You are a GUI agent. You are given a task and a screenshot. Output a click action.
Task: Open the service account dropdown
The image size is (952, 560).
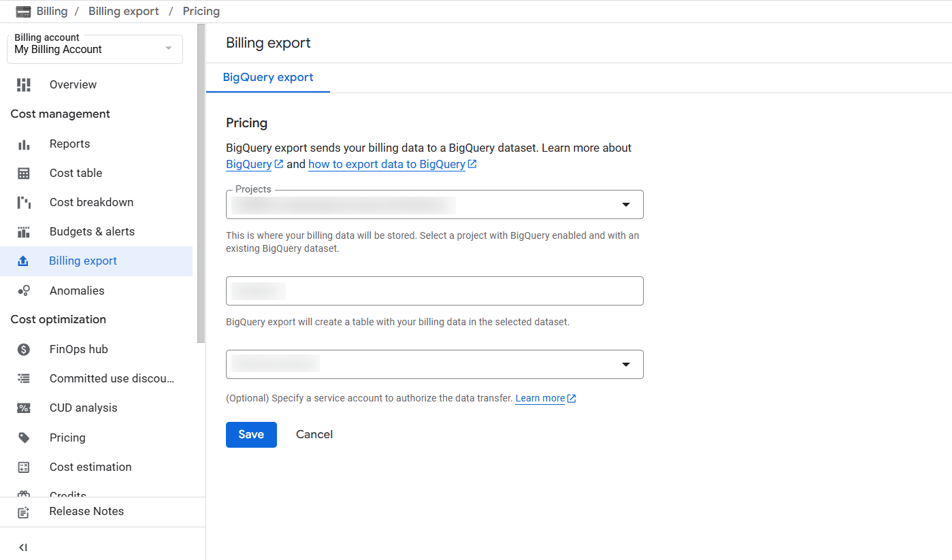tap(625, 365)
